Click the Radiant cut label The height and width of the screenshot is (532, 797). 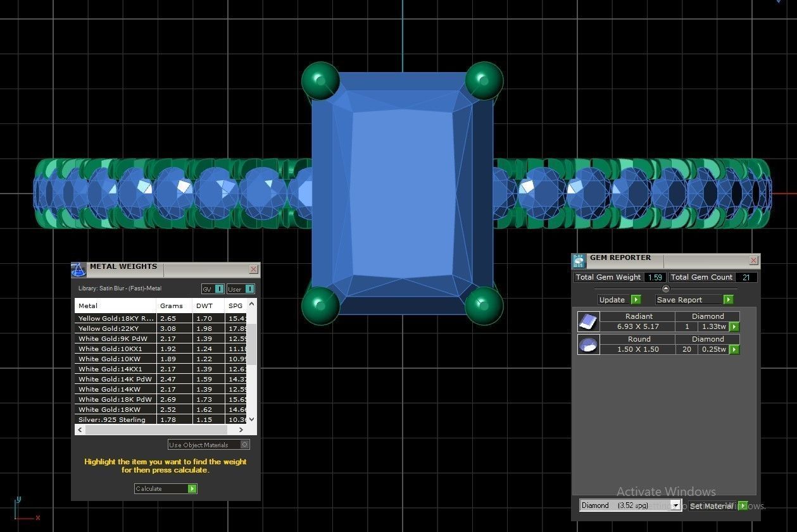click(x=638, y=316)
